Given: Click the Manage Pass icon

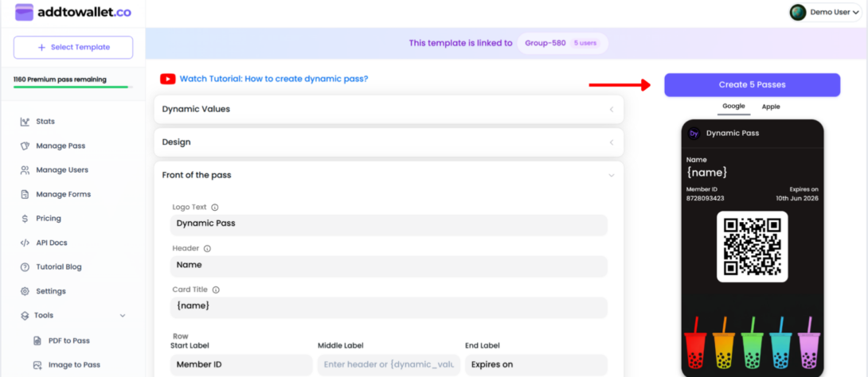Looking at the screenshot, I should click(25, 146).
